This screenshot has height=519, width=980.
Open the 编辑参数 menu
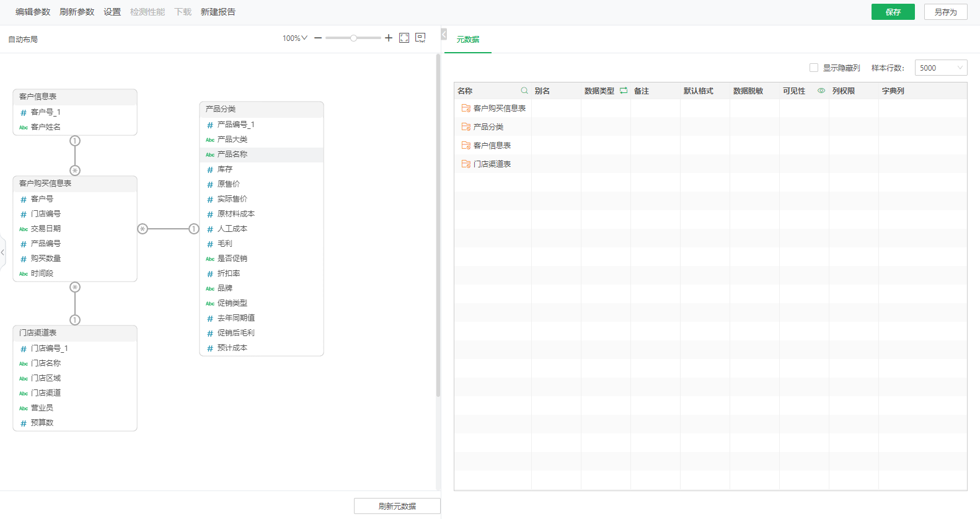(33, 12)
